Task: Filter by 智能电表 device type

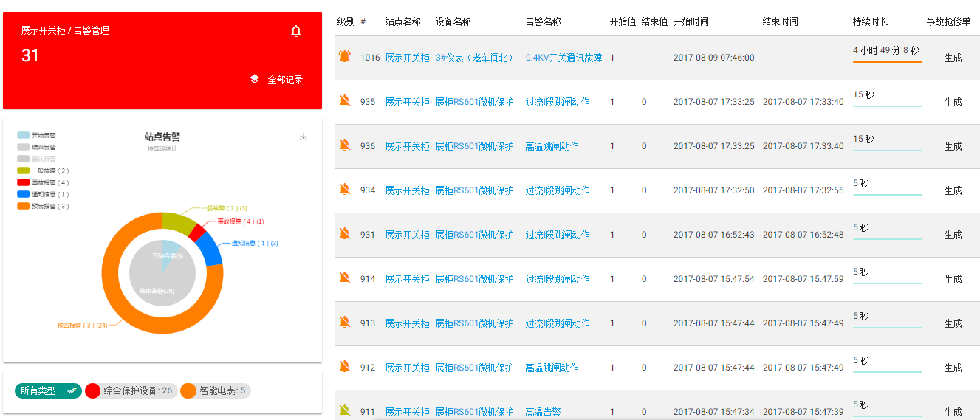Action: [x=215, y=390]
